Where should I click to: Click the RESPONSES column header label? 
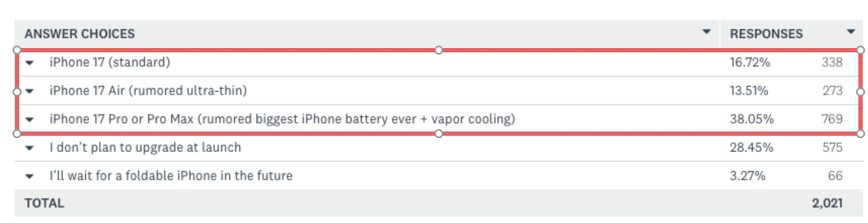point(766,34)
